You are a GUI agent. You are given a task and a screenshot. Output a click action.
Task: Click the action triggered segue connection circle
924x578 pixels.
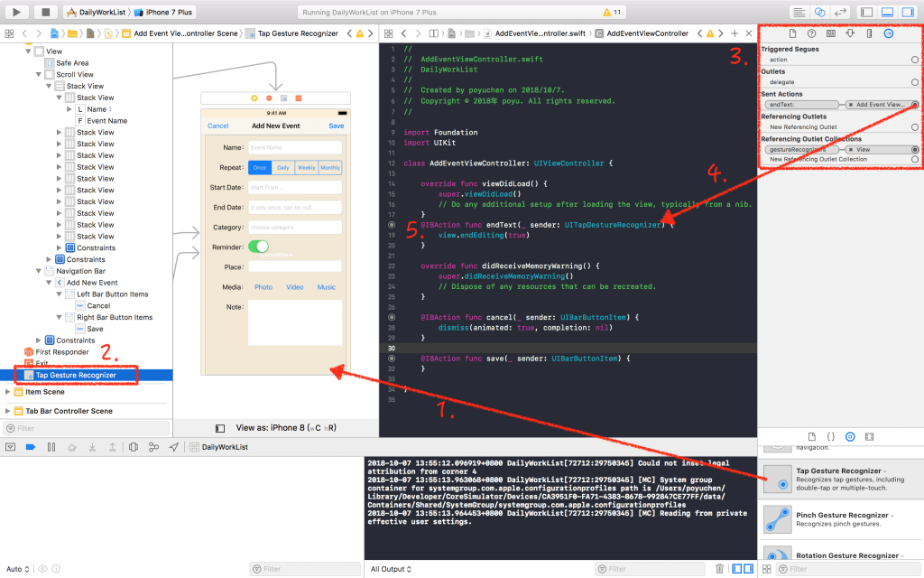click(915, 60)
